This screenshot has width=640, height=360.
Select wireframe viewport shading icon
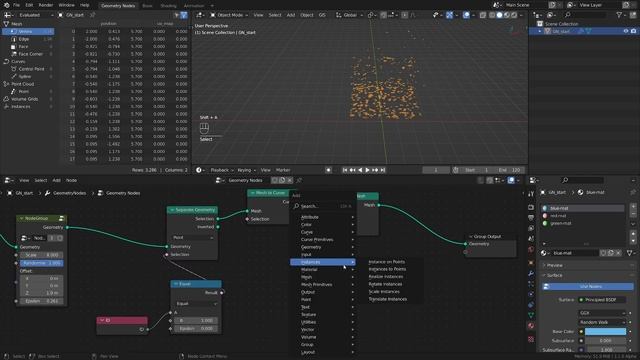pos(492,15)
